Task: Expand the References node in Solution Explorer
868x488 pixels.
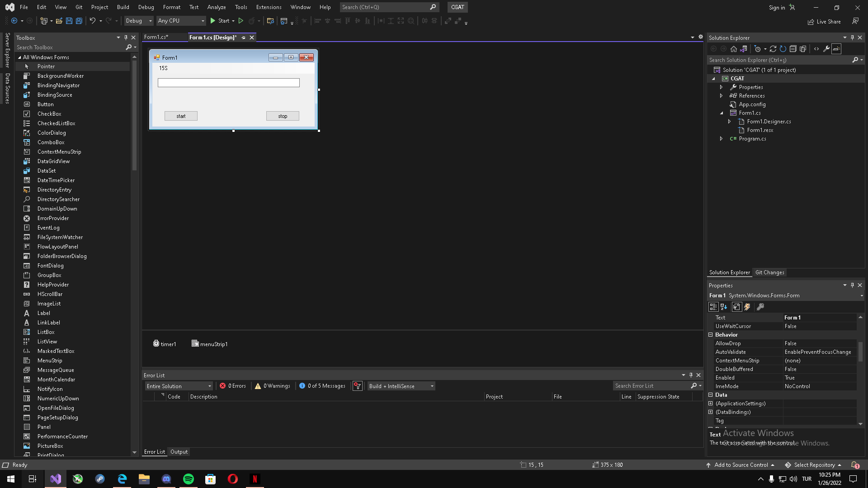Action: (x=722, y=96)
